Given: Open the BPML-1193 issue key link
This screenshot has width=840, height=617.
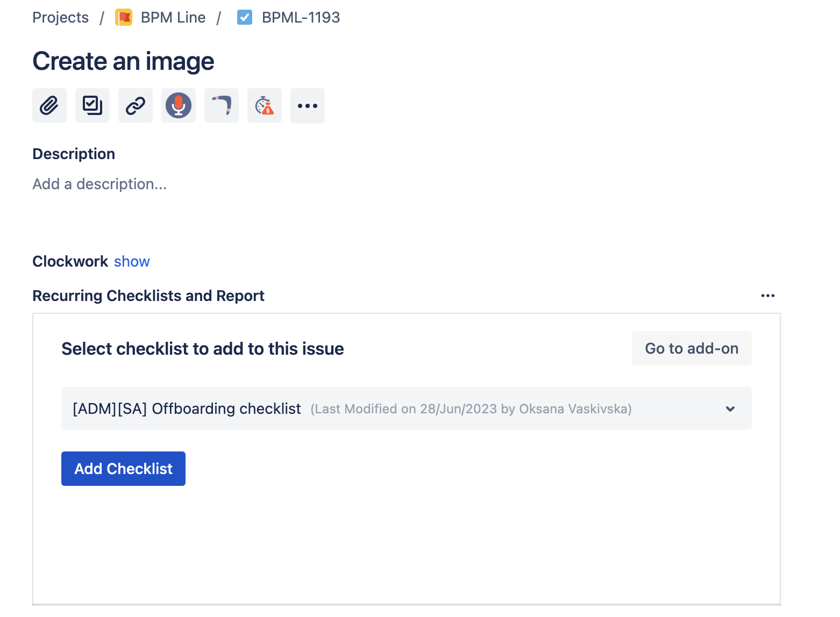Looking at the screenshot, I should pyautogui.click(x=301, y=18).
